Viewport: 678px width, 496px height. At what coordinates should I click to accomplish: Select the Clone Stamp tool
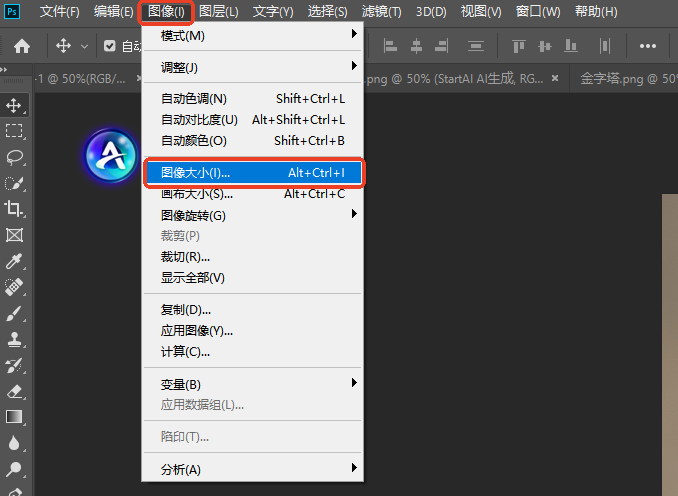pyautogui.click(x=14, y=339)
